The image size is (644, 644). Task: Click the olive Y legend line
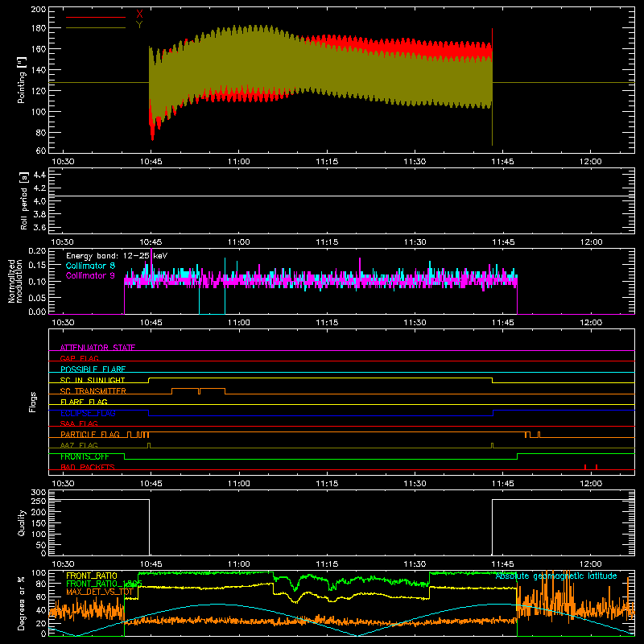tap(96, 28)
